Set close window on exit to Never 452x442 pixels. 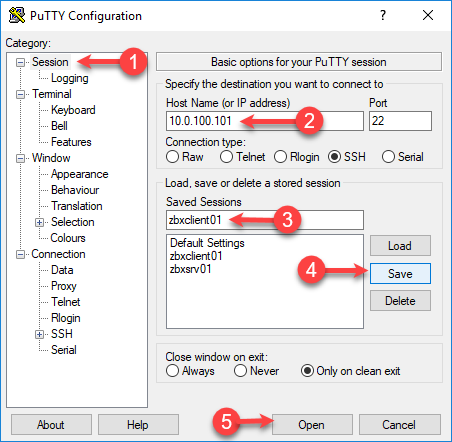(x=240, y=371)
